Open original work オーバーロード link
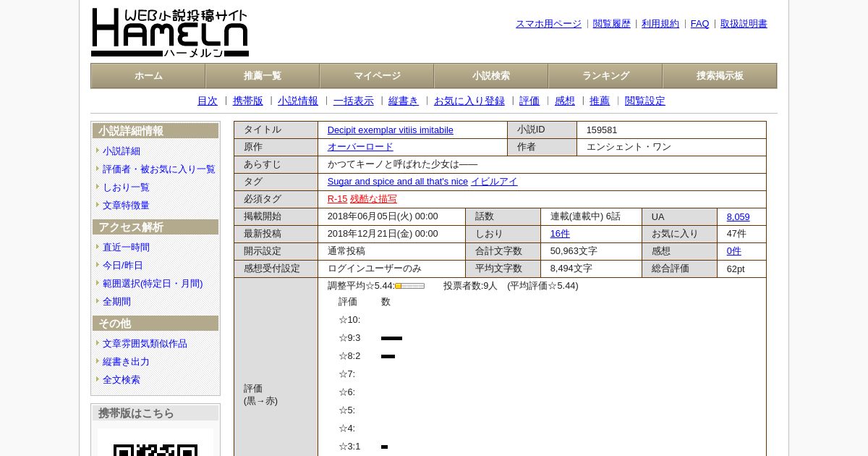 coord(360,148)
